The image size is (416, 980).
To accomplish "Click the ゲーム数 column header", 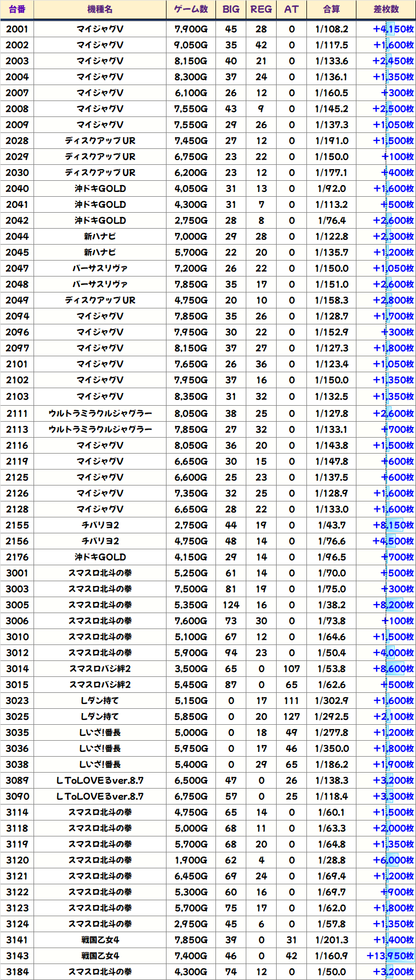I will [191, 10].
